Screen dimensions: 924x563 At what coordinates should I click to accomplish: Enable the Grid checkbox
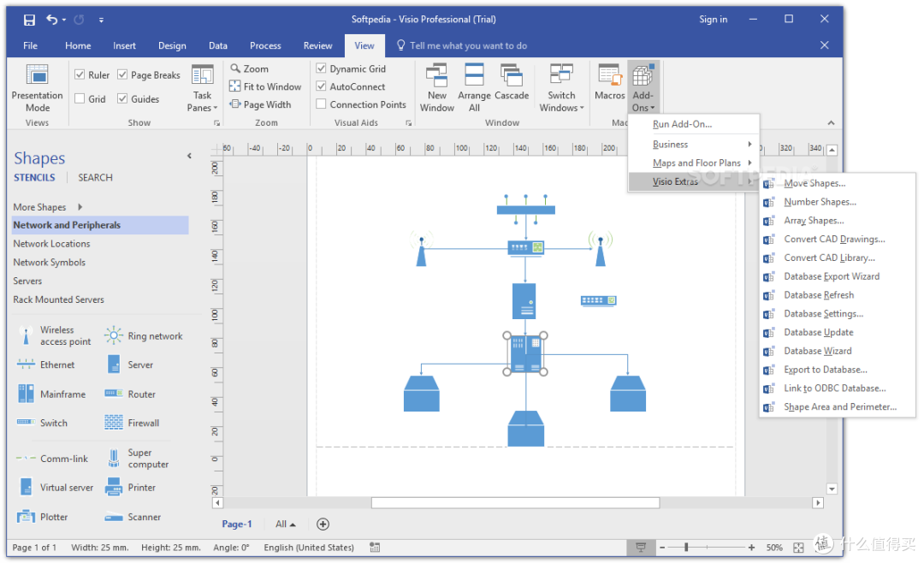point(80,98)
